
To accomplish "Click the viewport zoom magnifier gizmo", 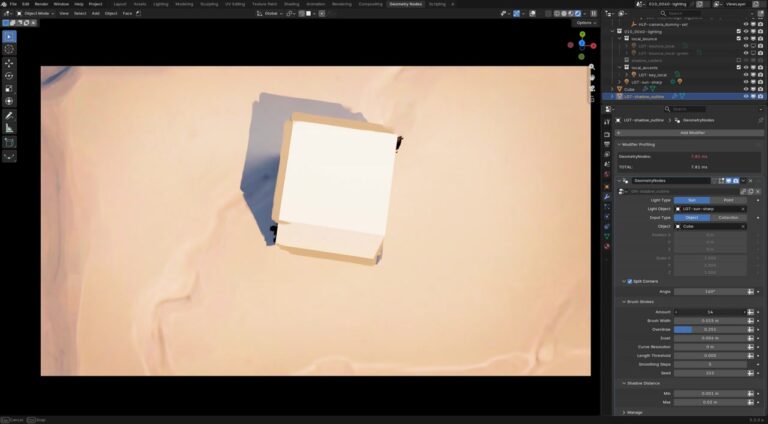I will tap(592, 67).
